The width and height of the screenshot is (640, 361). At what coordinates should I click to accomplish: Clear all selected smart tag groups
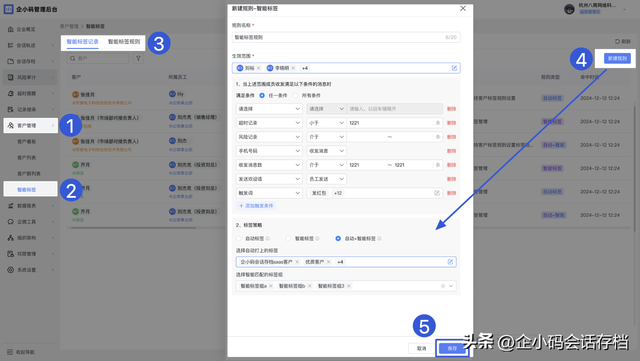(x=443, y=286)
